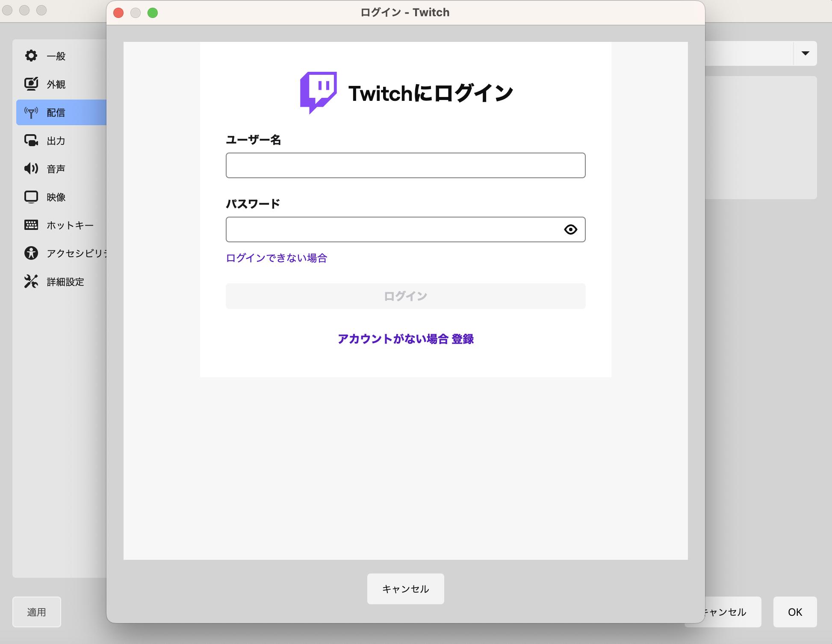The height and width of the screenshot is (644, 832).
Task: Select the 一般 (General) settings icon
Action: (x=32, y=56)
